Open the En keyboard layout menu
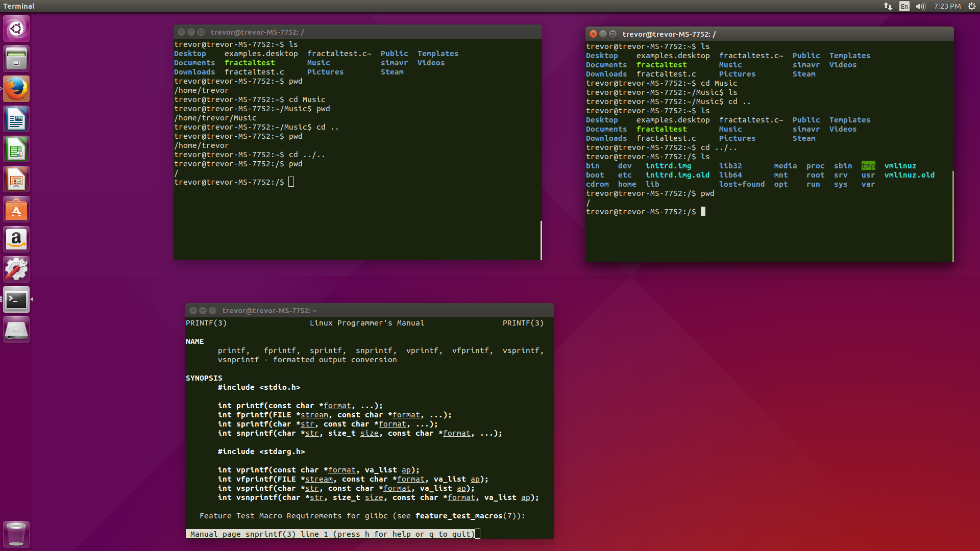 tap(904, 6)
